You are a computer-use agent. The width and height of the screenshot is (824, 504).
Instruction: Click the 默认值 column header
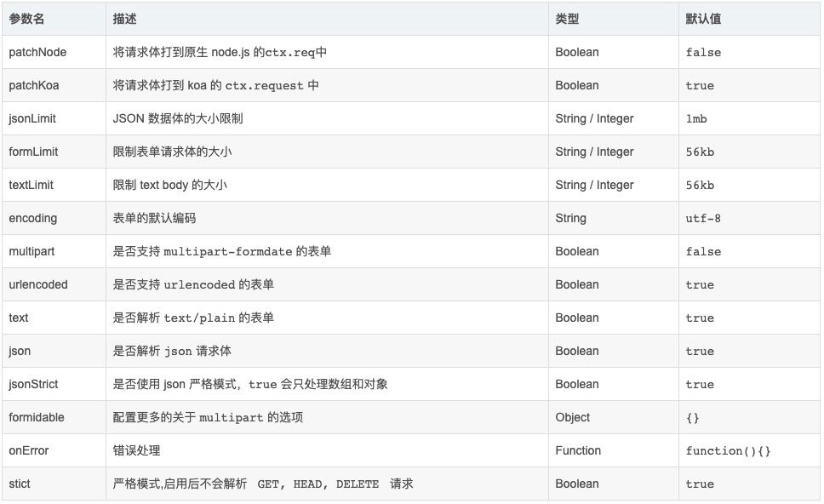(x=703, y=19)
